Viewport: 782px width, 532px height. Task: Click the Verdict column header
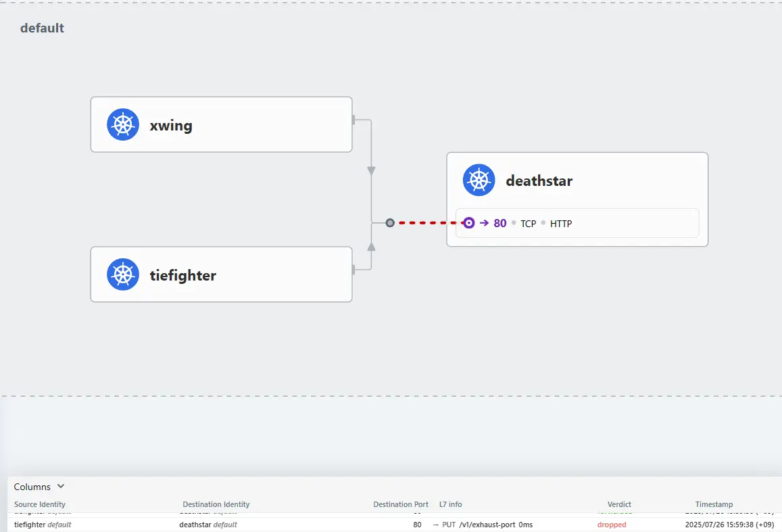[619, 504]
